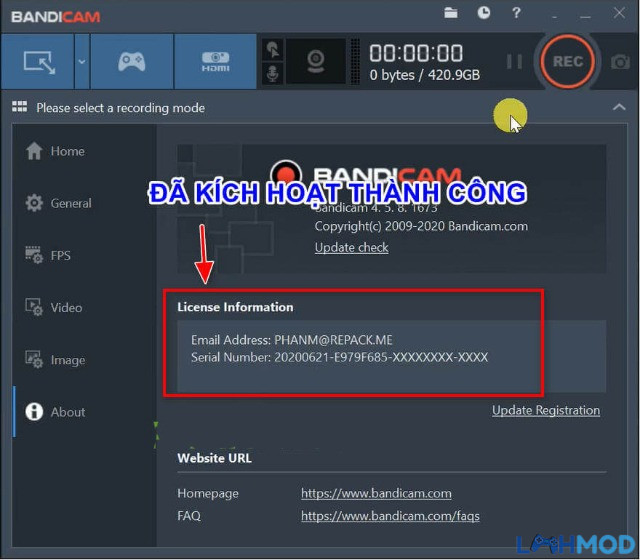The width and height of the screenshot is (640, 560).
Task: Click the Update Registration link
Action: click(546, 410)
